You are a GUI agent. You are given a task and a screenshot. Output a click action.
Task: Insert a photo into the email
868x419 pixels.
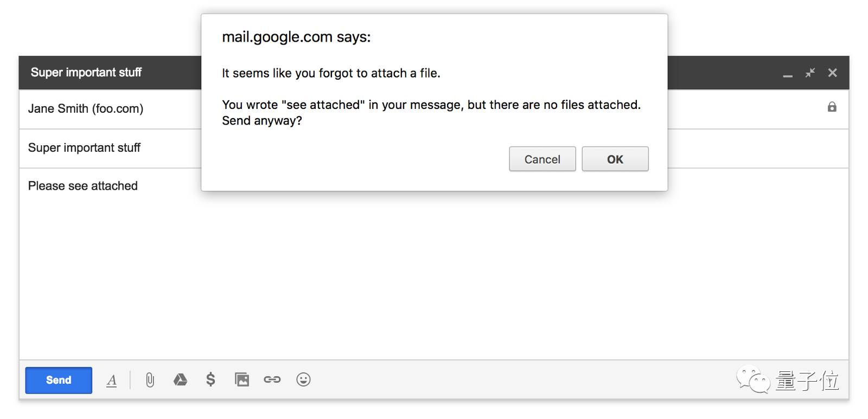[x=241, y=379]
